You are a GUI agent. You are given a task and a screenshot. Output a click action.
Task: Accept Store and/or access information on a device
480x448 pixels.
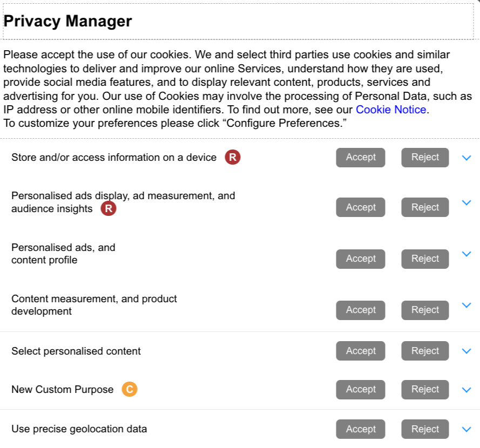pos(361,158)
